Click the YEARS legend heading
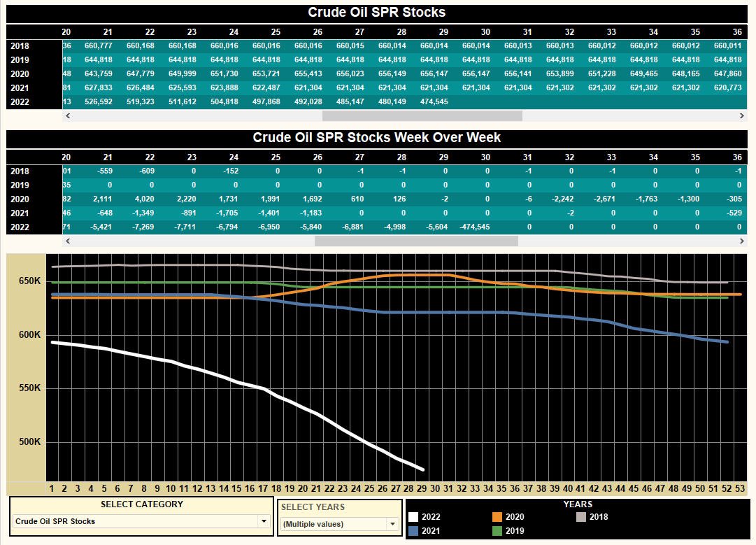756x545 pixels. (578, 504)
